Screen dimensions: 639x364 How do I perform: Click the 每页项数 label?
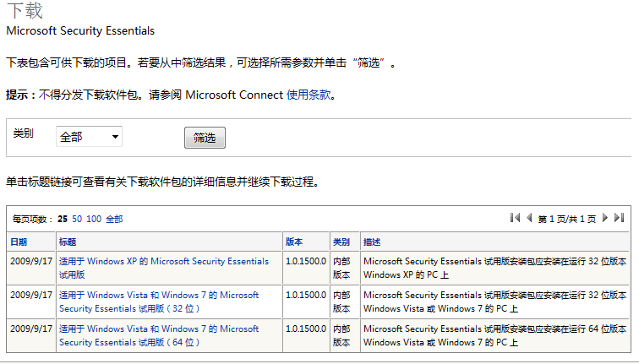(33, 219)
